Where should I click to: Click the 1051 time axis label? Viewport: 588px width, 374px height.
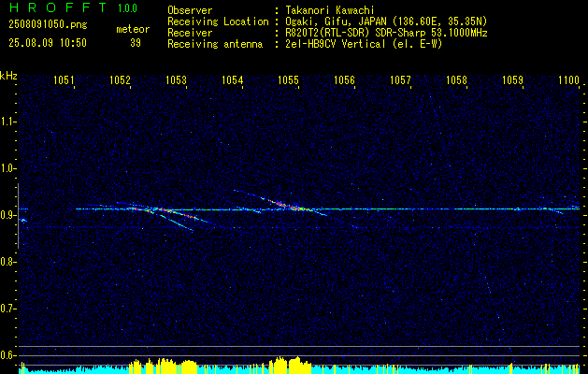pyautogui.click(x=64, y=79)
